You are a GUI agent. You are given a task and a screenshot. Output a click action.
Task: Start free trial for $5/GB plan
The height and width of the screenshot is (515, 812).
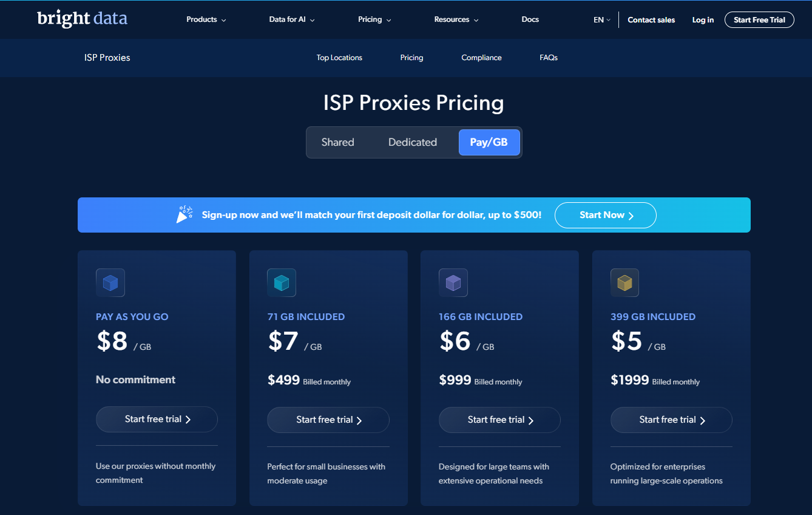pyautogui.click(x=671, y=420)
